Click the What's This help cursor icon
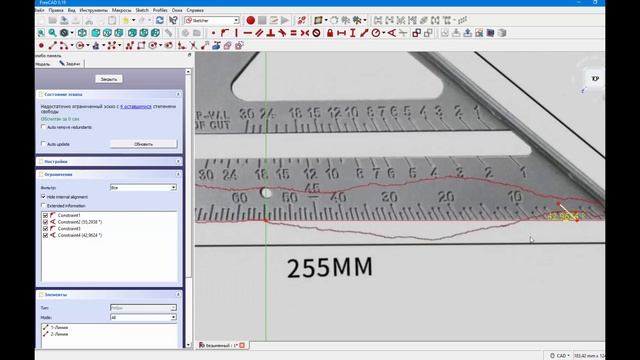640x360 pixels. 173,20
